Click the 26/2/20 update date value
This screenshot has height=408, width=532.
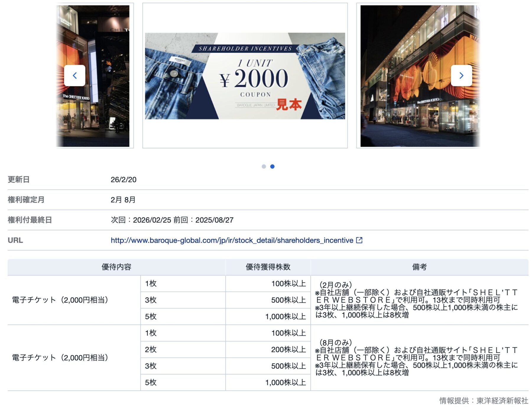124,180
